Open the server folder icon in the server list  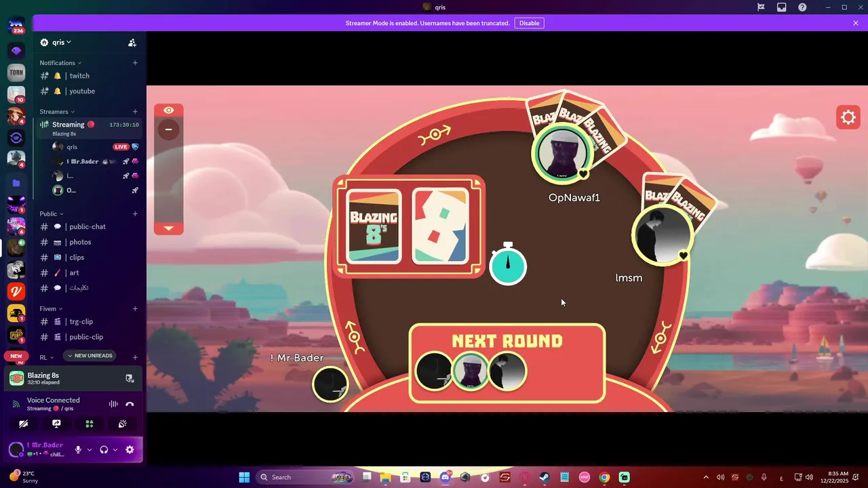[16, 183]
